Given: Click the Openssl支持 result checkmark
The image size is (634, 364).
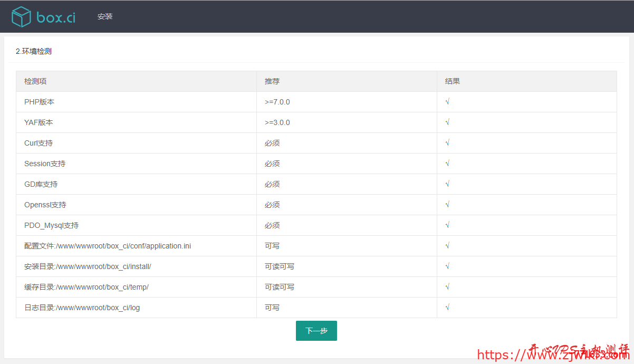Looking at the screenshot, I should click(447, 205).
